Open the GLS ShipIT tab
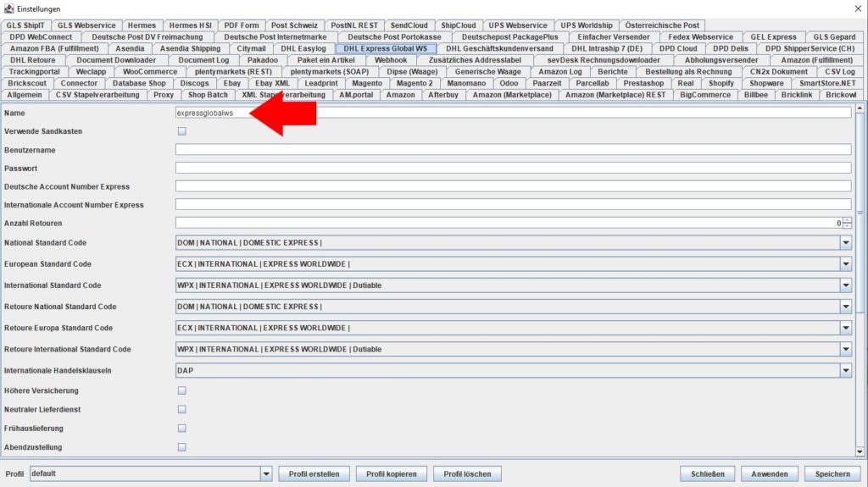Image resolution: width=868 pixels, height=487 pixels. (x=25, y=25)
